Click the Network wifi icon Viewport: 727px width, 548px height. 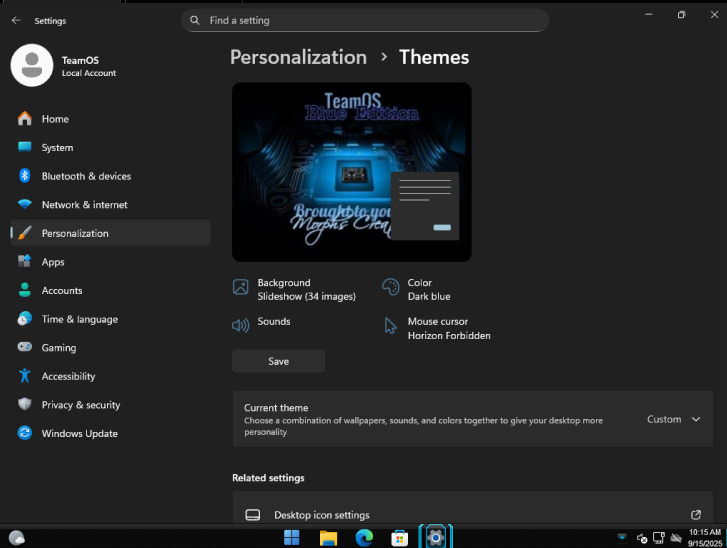(25, 204)
